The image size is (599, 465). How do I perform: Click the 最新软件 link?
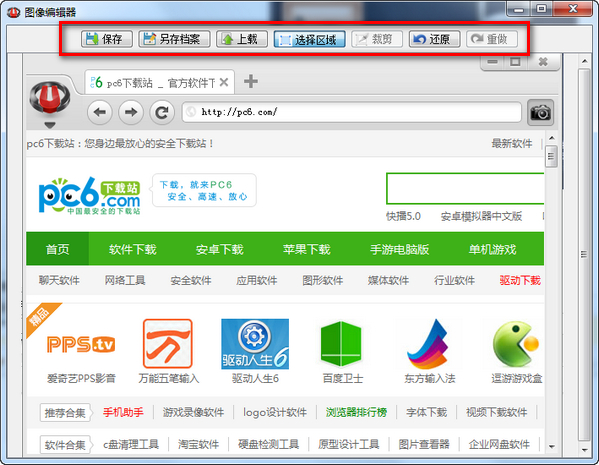(512, 144)
